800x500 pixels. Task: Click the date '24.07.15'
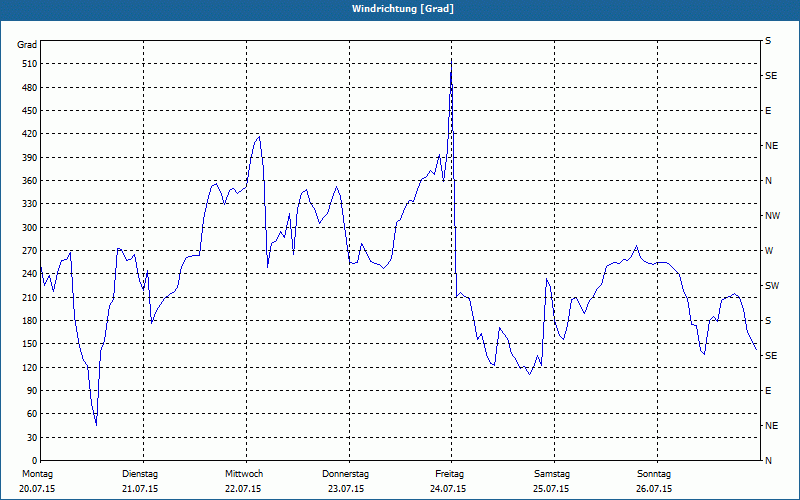pos(448,489)
